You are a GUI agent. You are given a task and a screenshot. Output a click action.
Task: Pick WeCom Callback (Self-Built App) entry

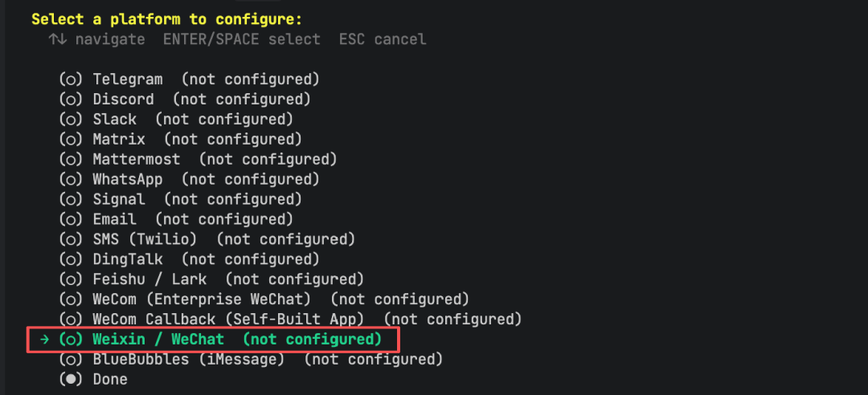point(291,320)
